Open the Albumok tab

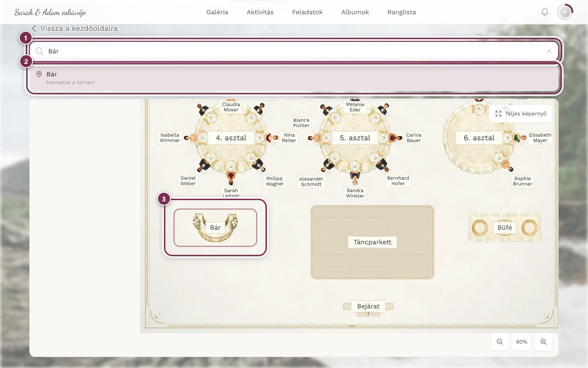point(355,12)
